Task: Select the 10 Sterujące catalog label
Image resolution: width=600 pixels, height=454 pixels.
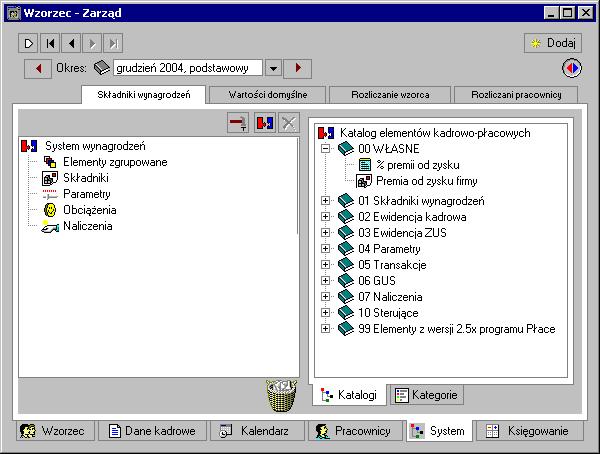Action: 388,313
